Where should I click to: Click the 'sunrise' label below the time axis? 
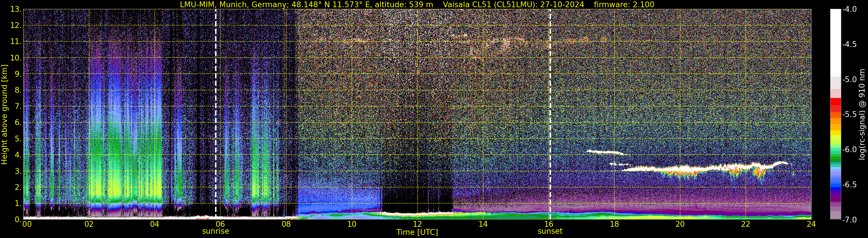(x=216, y=231)
